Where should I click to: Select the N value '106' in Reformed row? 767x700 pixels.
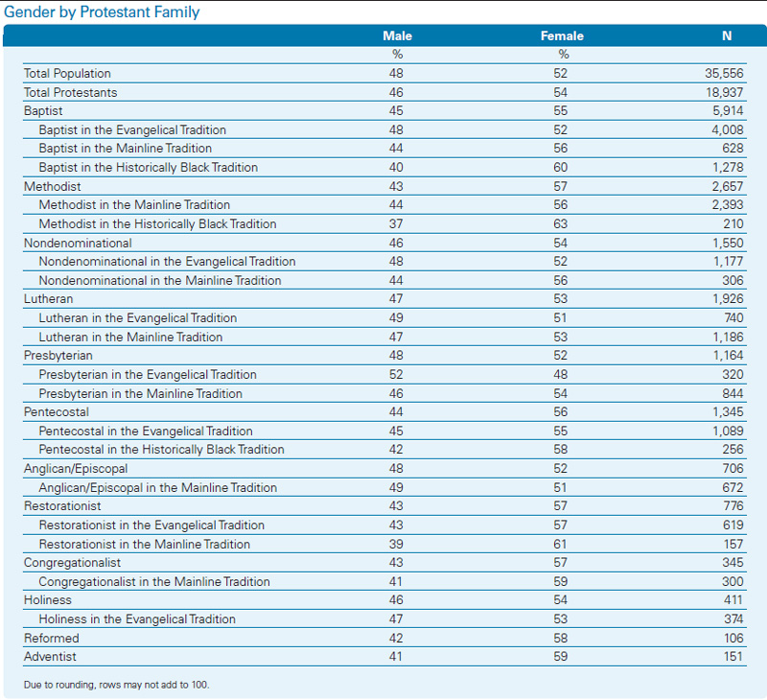(x=733, y=639)
